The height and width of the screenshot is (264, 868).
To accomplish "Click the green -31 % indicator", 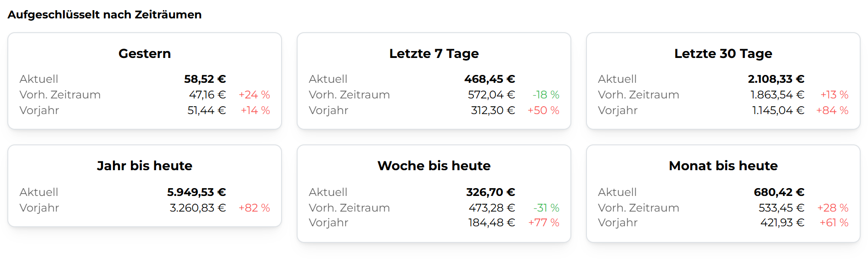I will tap(546, 208).
